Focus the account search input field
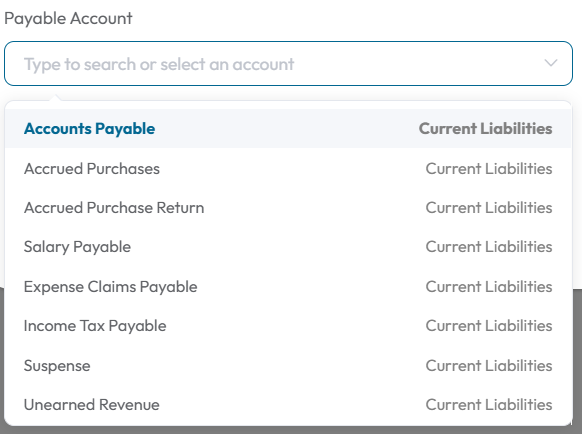 pyautogui.click(x=288, y=63)
